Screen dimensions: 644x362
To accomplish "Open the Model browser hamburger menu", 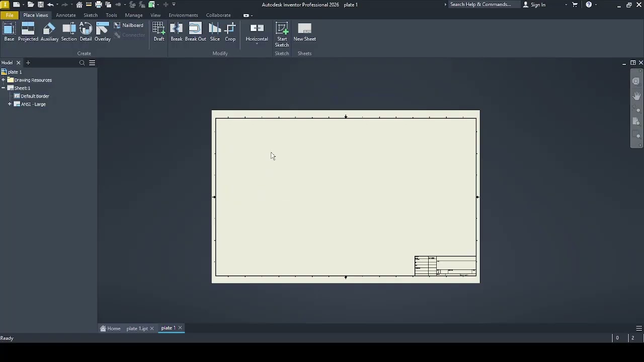I will 92,63.
